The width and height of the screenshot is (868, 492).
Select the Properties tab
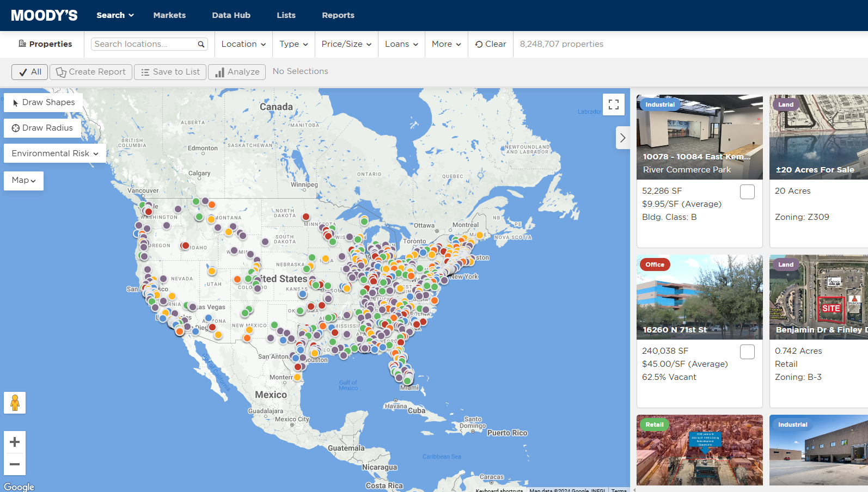pyautogui.click(x=45, y=44)
